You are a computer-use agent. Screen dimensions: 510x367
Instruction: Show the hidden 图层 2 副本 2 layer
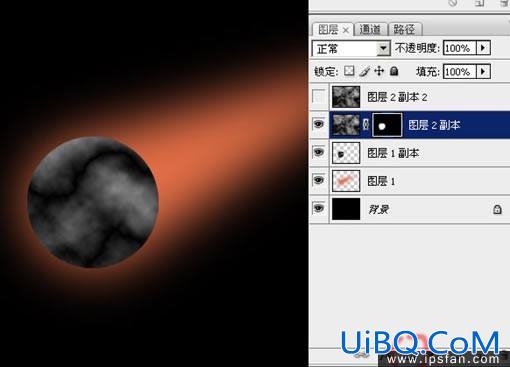(319, 97)
